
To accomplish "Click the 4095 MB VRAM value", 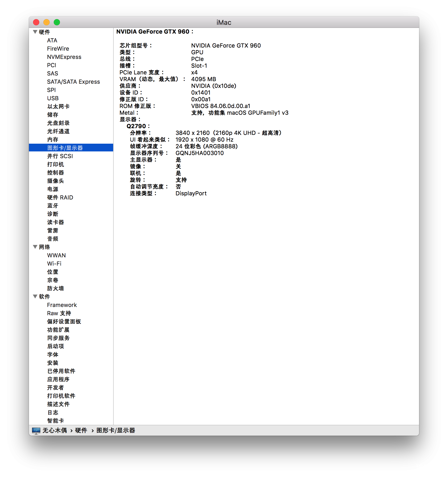I will (204, 79).
